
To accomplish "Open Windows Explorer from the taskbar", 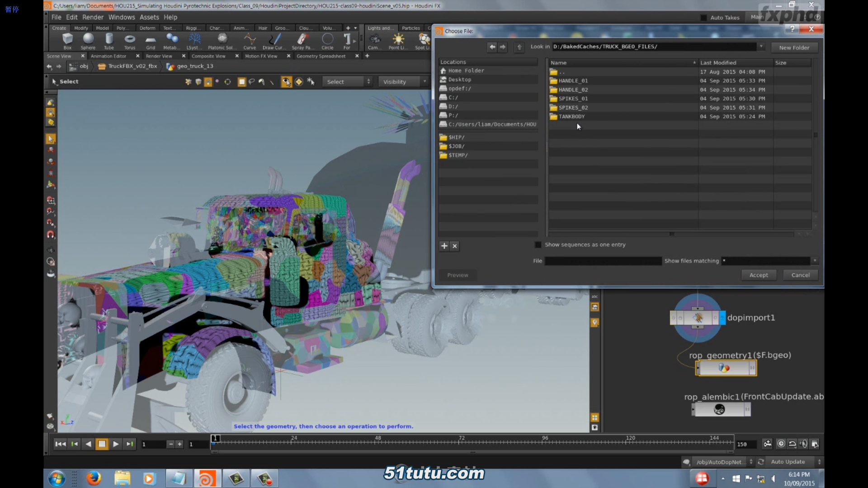I will click(x=122, y=478).
